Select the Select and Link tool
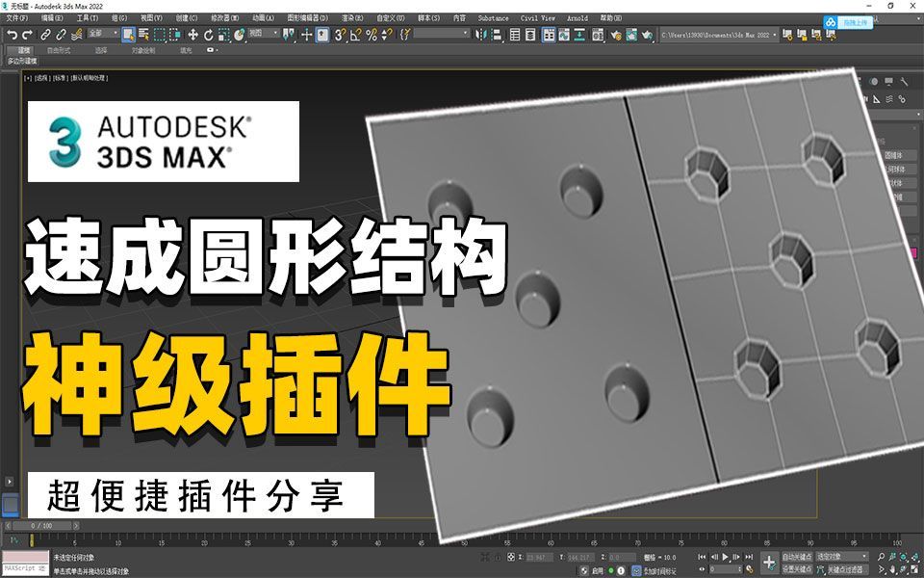Viewport: 924px width, 578px height. point(45,36)
